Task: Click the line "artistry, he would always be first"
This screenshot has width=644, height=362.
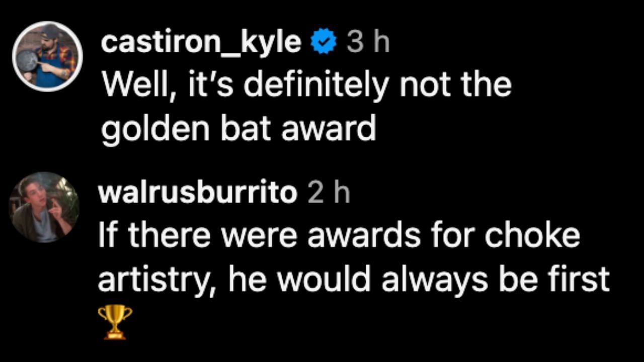Action: [x=353, y=280]
